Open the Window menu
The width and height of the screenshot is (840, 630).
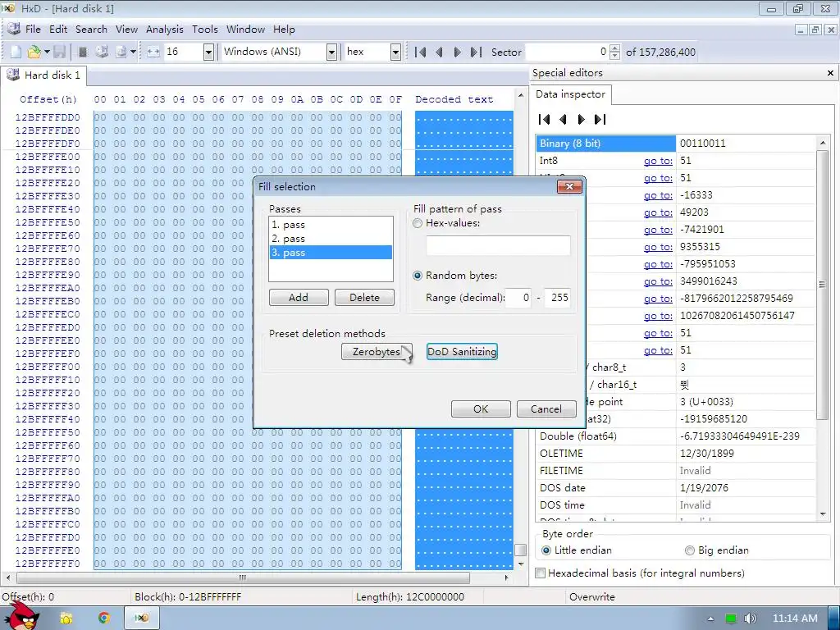[245, 30]
